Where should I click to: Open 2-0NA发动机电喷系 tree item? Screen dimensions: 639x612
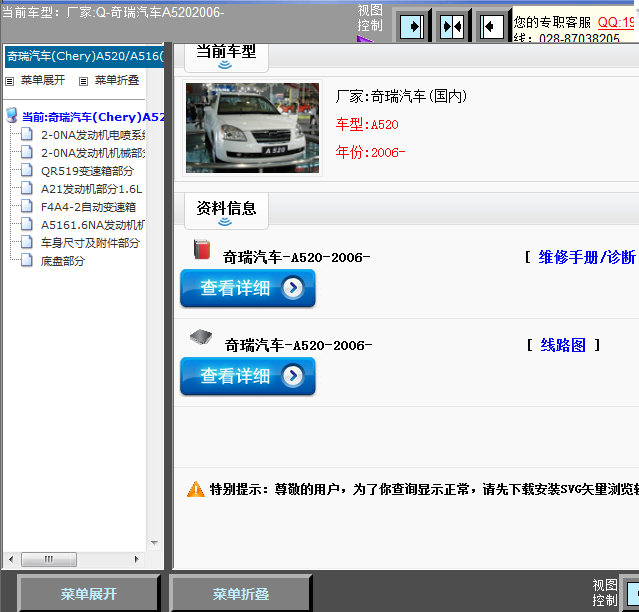tap(93, 135)
